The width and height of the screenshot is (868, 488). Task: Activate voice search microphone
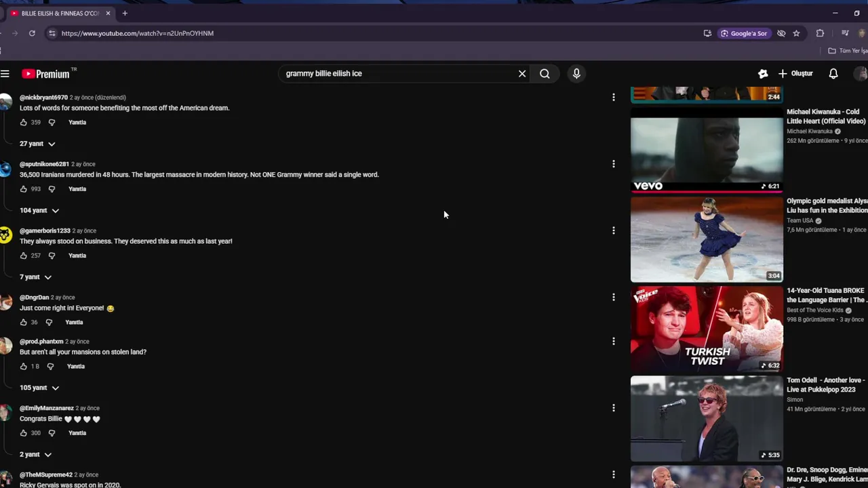click(x=576, y=73)
